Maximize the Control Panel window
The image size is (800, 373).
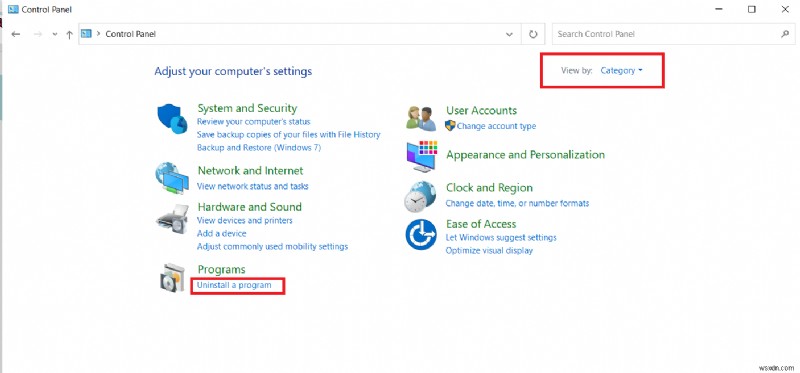[x=752, y=9]
